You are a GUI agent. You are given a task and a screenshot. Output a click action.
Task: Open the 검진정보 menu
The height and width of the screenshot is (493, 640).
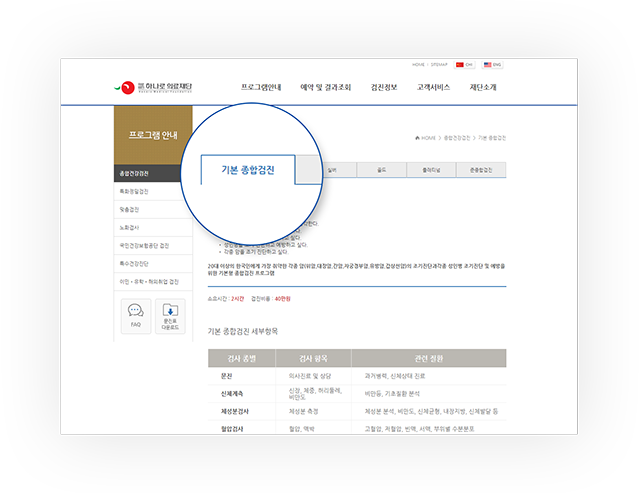[384, 87]
